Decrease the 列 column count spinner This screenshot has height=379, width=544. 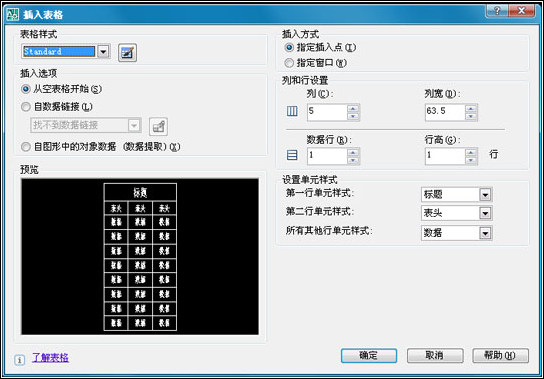point(353,117)
